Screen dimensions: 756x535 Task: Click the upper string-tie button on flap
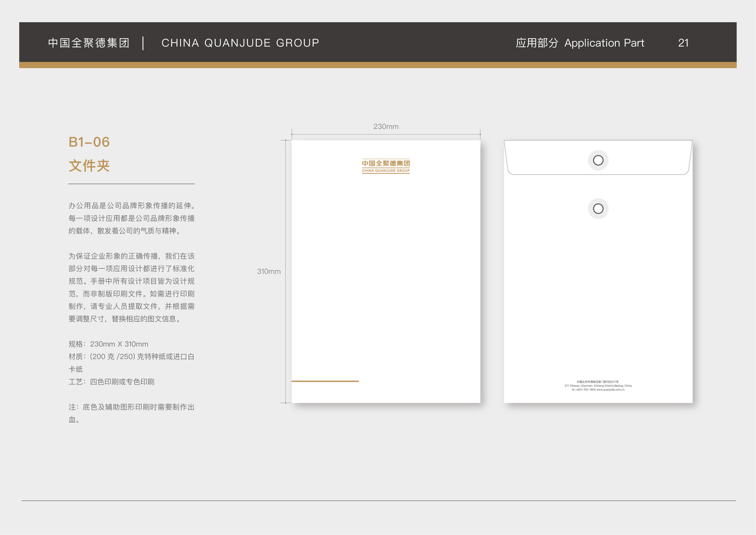598,161
